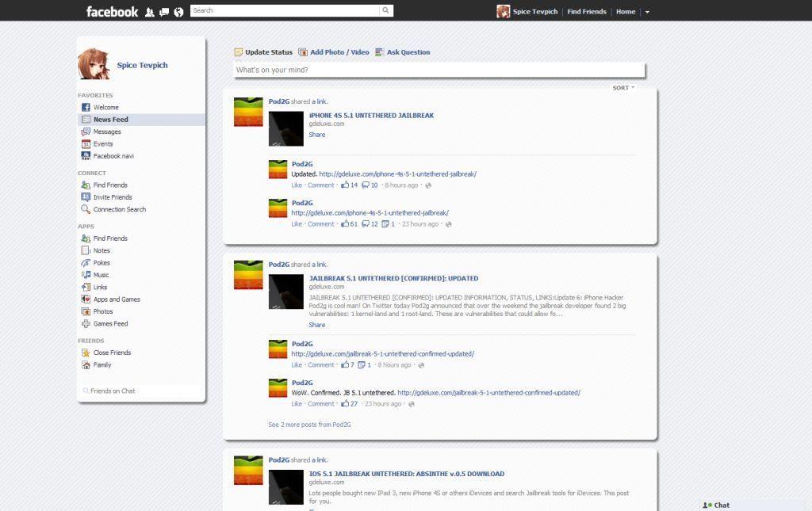Expand See 2 more posts from Pod2G
The width and height of the screenshot is (812, 511).
click(309, 425)
